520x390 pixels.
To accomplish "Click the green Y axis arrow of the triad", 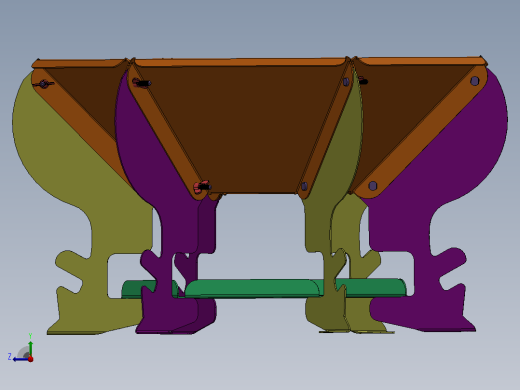I will tap(30, 348).
